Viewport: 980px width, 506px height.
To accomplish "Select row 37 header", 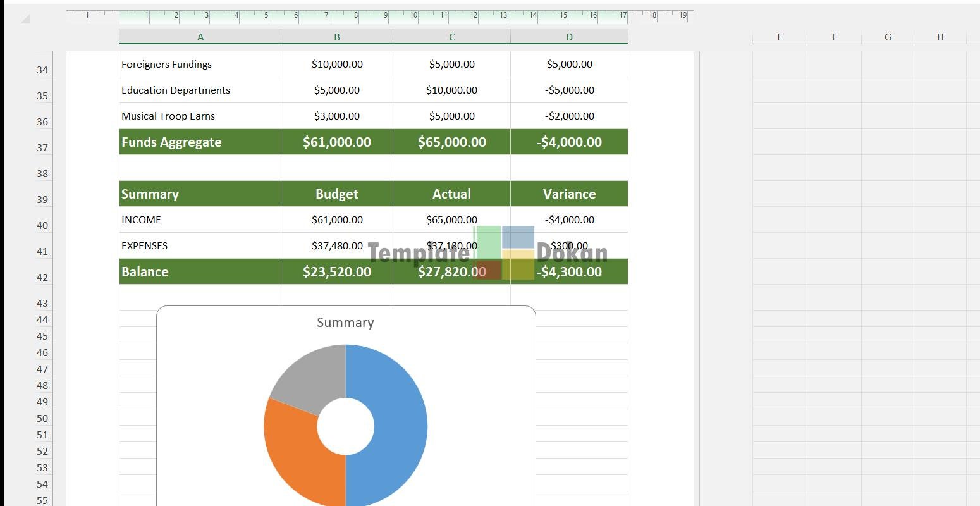I will click(x=42, y=147).
